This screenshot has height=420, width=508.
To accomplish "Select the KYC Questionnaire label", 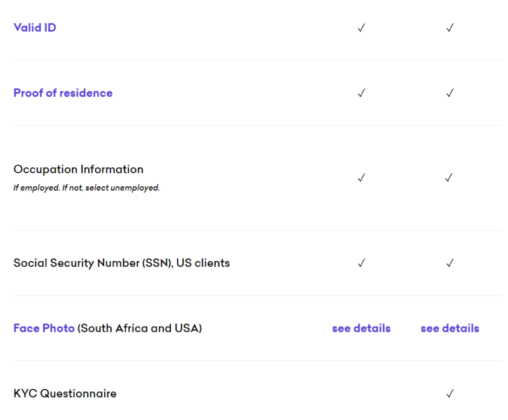I will coord(65,393).
